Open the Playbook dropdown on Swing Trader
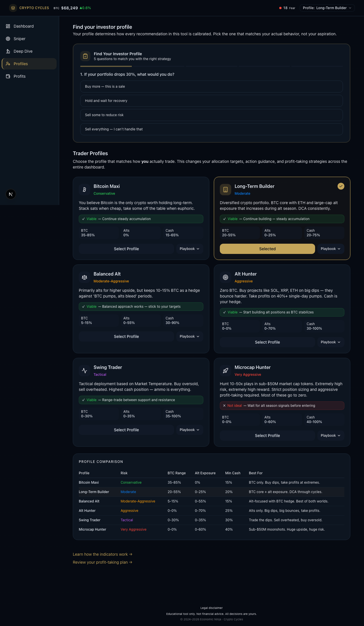This screenshot has height=626, width=364. 189,430
